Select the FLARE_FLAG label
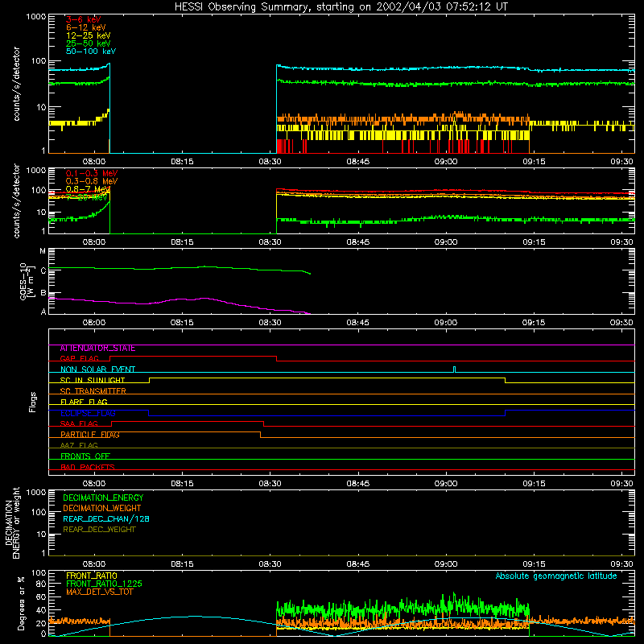This screenshot has width=644, height=644. pos(84,402)
